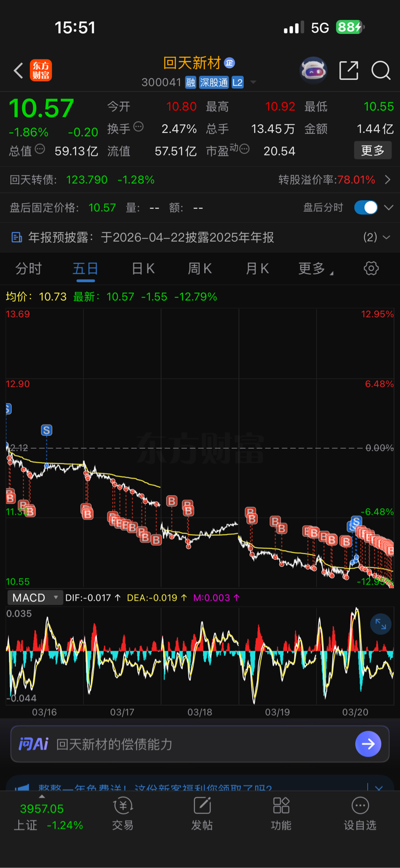Tap the 回天新材 stock title
The image size is (400, 868).
pyautogui.click(x=192, y=63)
